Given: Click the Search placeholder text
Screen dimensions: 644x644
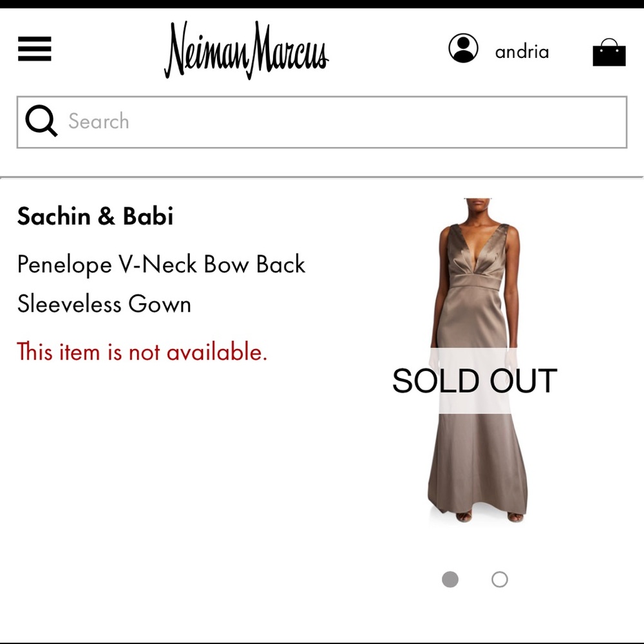Looking at the screenshot, I should click(99, 121).
